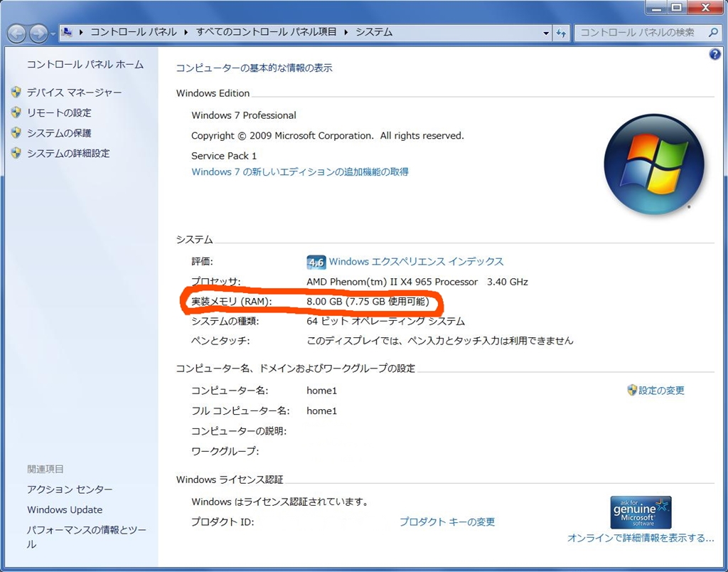
Task: Open アクション センター link
Action: pyautogui.click(x=70, y=489)
